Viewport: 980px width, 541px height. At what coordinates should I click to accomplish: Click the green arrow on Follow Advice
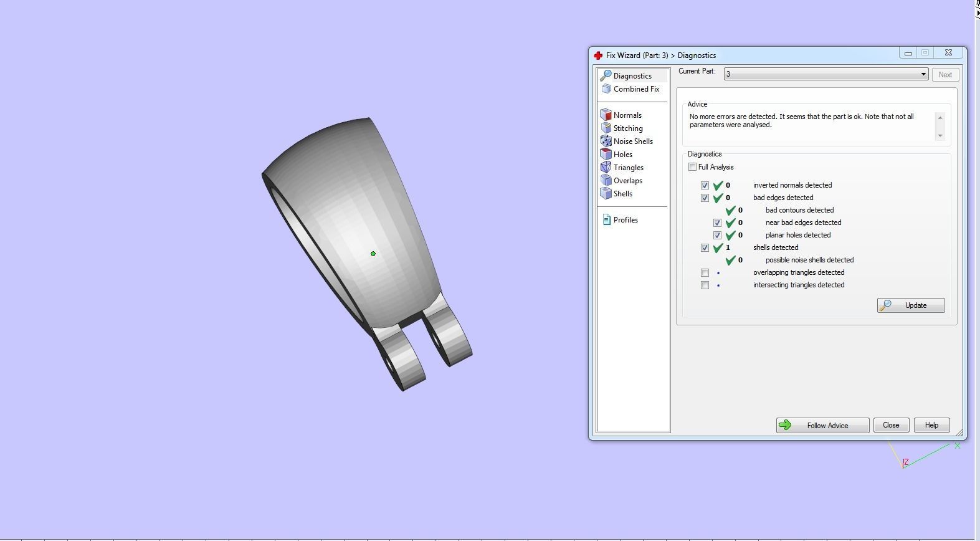[785, 425]
